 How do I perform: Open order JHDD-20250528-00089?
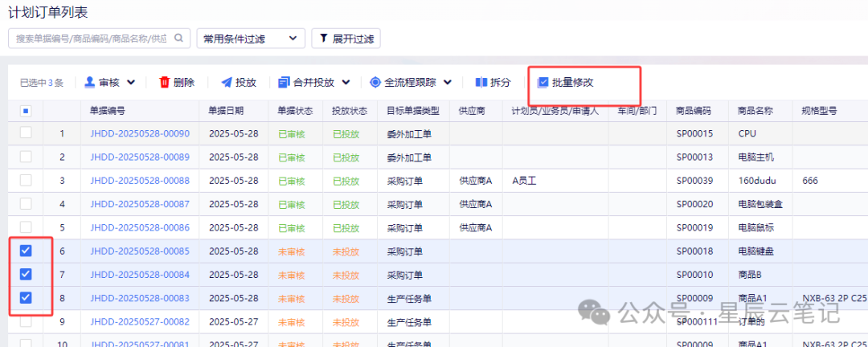(x=140, y=157)
